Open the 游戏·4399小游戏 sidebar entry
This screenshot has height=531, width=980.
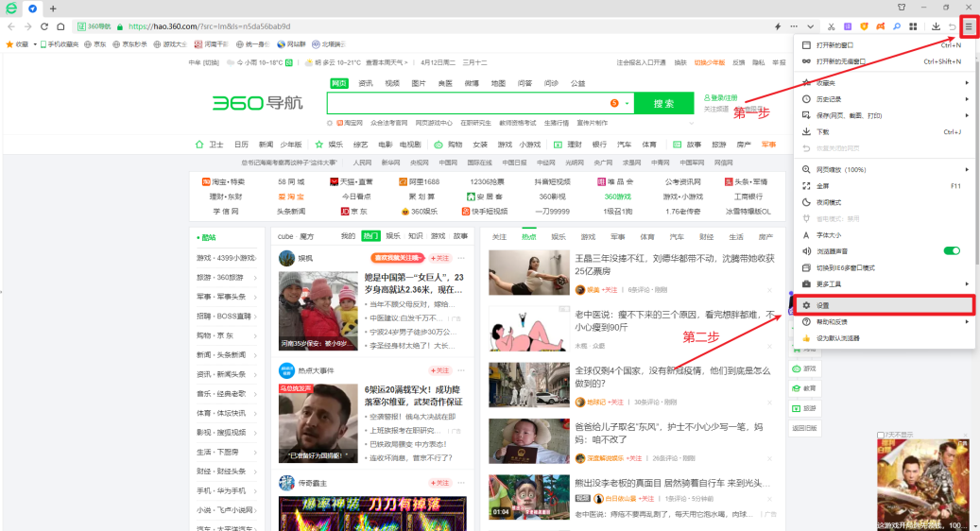pyautogui.click(x=226, y=257)
